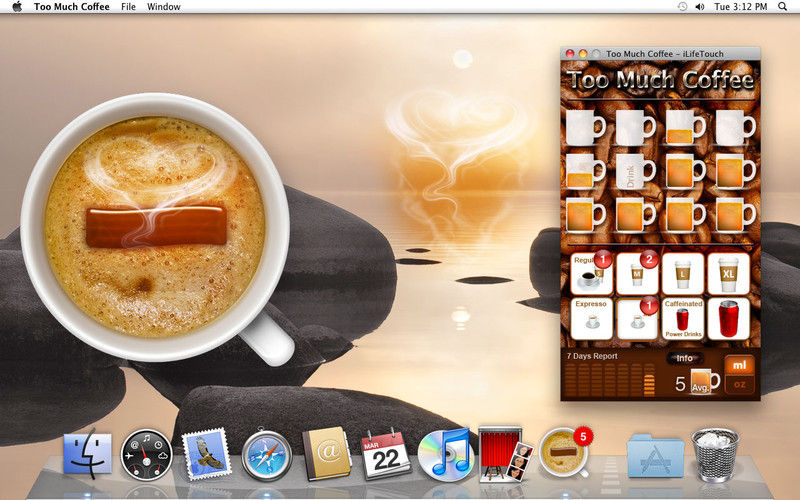Add a Caffeinated Power Drinks small can
This screenshot has height=500, width=800.
(x=683, y=319)
